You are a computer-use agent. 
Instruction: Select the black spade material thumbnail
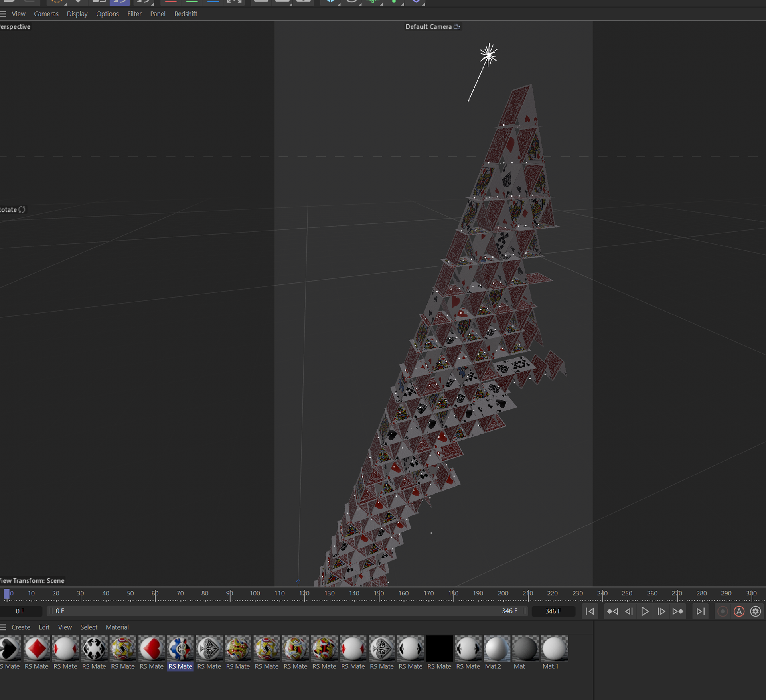(10, 649)
